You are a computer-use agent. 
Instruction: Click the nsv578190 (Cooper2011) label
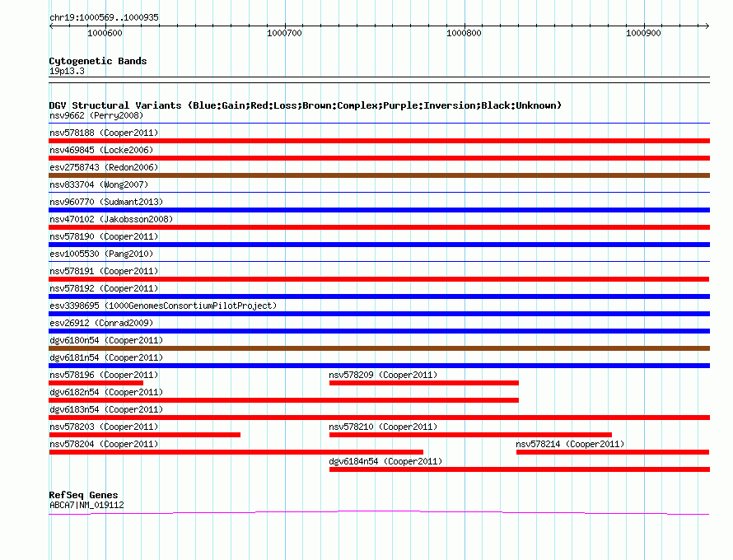point(104,236)
